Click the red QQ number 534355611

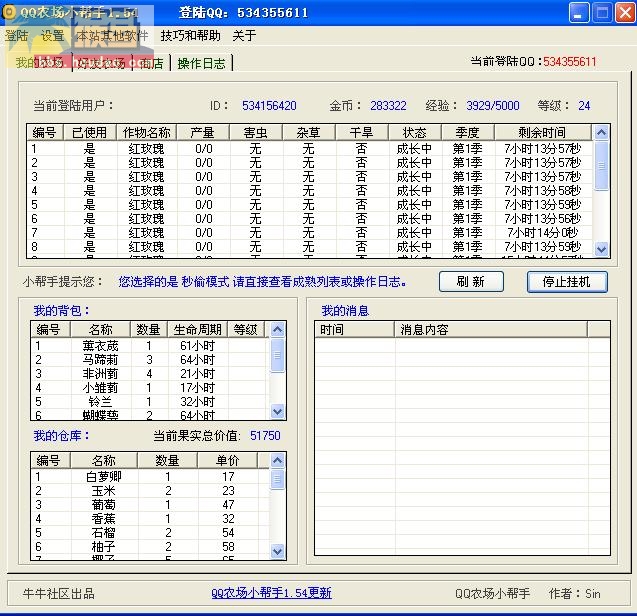(570, 62)
